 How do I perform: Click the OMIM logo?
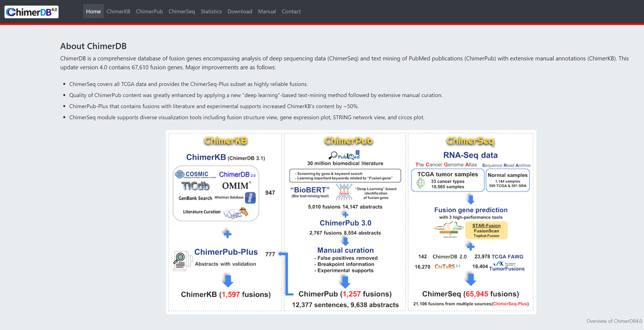point(237,186)
